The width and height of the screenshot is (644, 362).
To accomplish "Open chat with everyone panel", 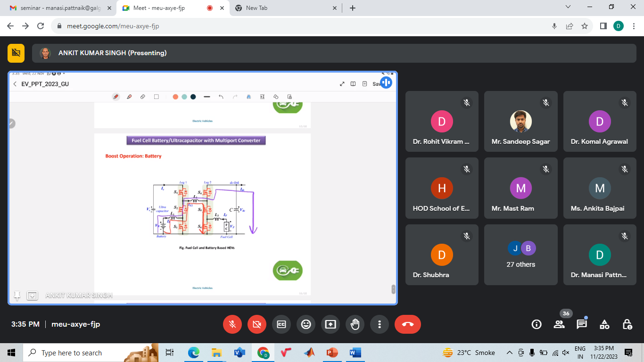I will pos(582,324).
